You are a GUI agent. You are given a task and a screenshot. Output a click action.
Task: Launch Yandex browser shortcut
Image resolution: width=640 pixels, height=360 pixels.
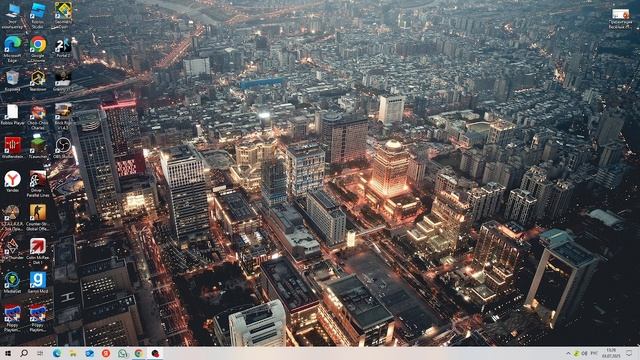(x=13, y=182)
